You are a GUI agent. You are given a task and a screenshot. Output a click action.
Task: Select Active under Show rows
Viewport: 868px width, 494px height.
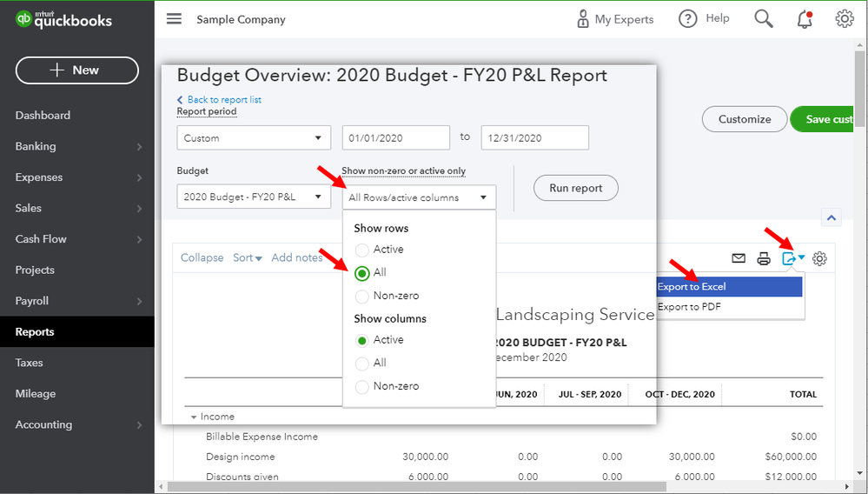pyautogui.click(x=362, y=250)
